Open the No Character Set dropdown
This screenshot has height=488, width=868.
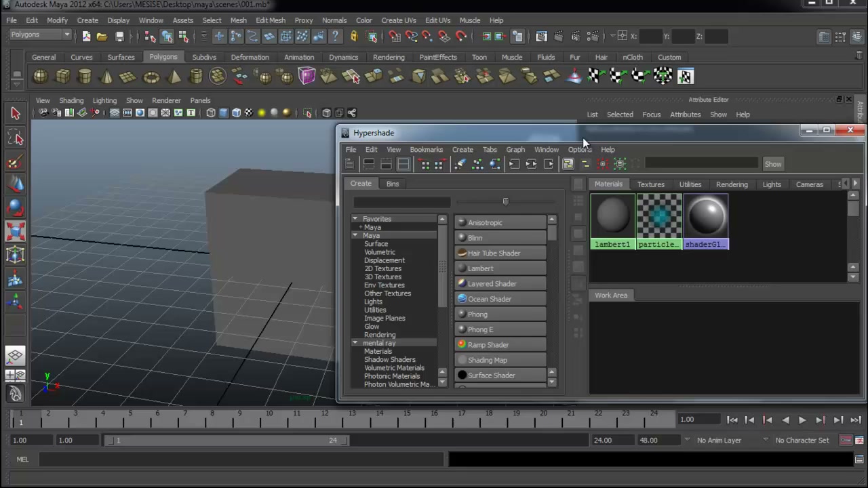click(x=797, y=440)
